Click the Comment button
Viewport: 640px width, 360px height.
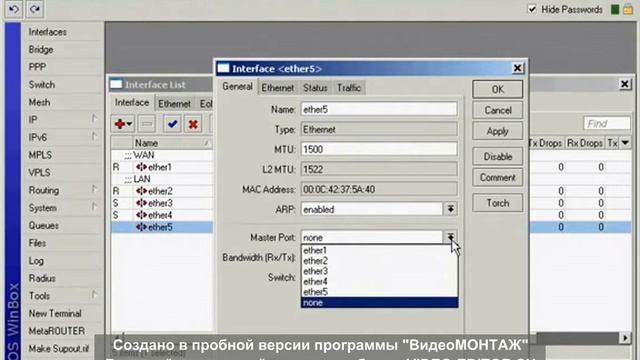pos(498,178)
